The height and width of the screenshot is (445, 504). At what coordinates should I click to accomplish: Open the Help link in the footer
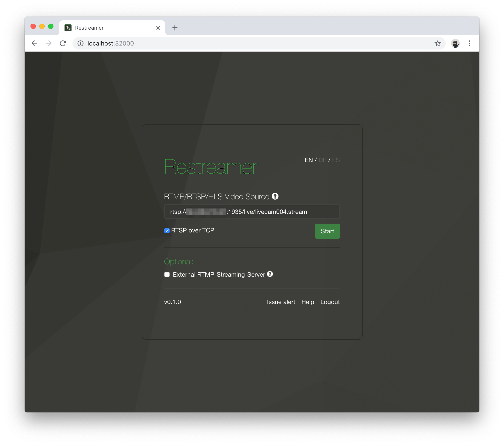tap(307, 302)
